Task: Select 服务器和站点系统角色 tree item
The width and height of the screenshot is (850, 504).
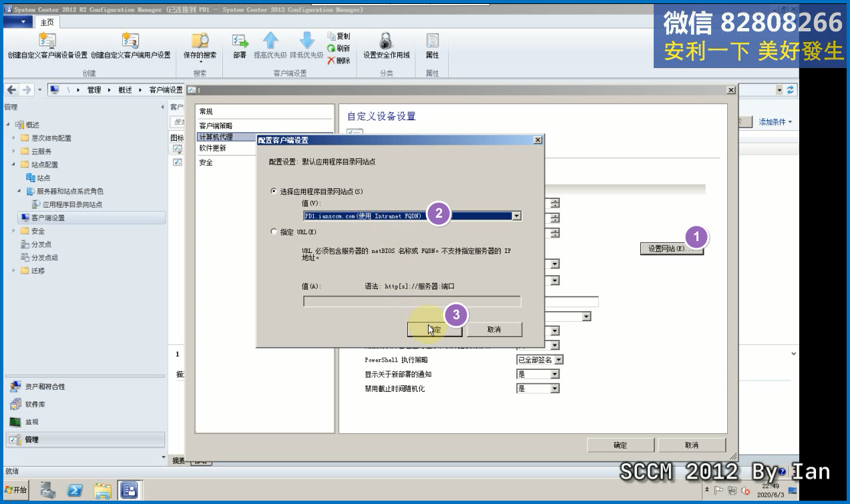Action: pyautogui.click(x=70, y=192)
